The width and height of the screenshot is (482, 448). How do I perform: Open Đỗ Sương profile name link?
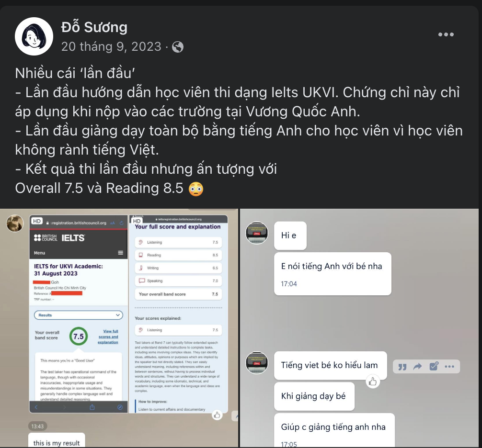(94, 27)
